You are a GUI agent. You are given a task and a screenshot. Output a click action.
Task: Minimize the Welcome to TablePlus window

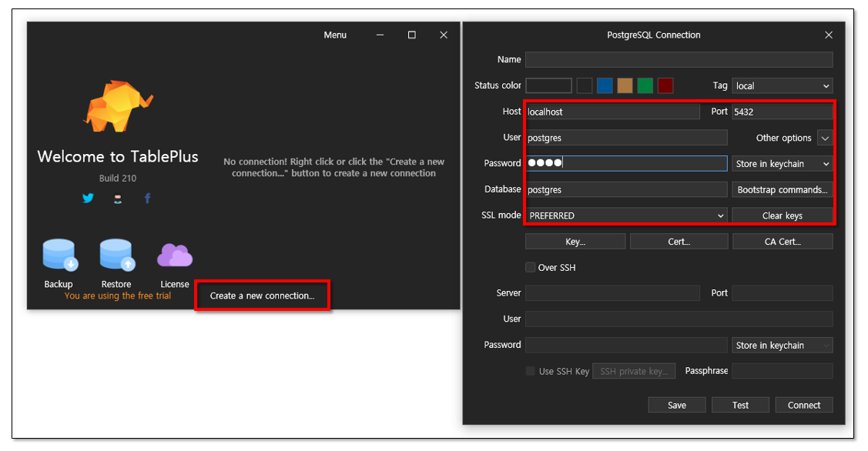(x=380, y=35)
